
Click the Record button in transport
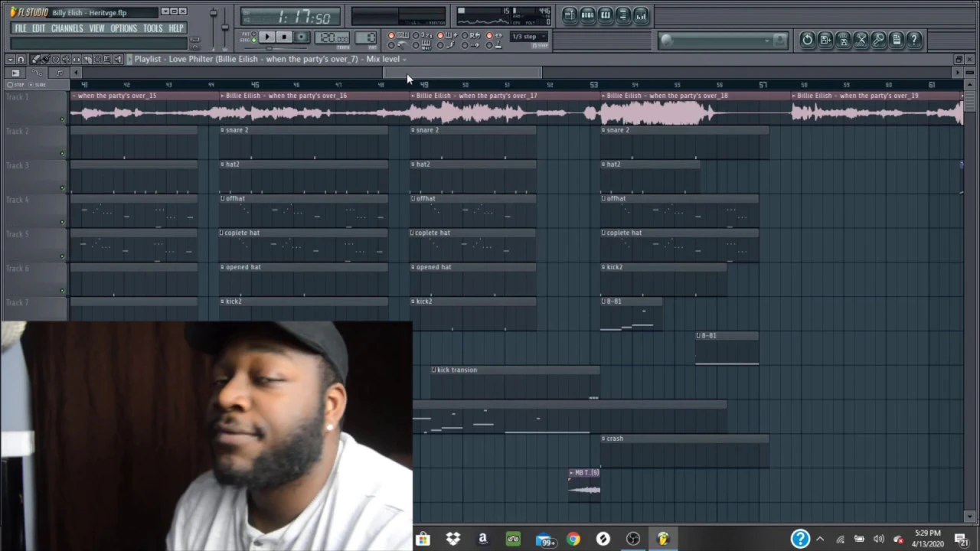[301, 37]
